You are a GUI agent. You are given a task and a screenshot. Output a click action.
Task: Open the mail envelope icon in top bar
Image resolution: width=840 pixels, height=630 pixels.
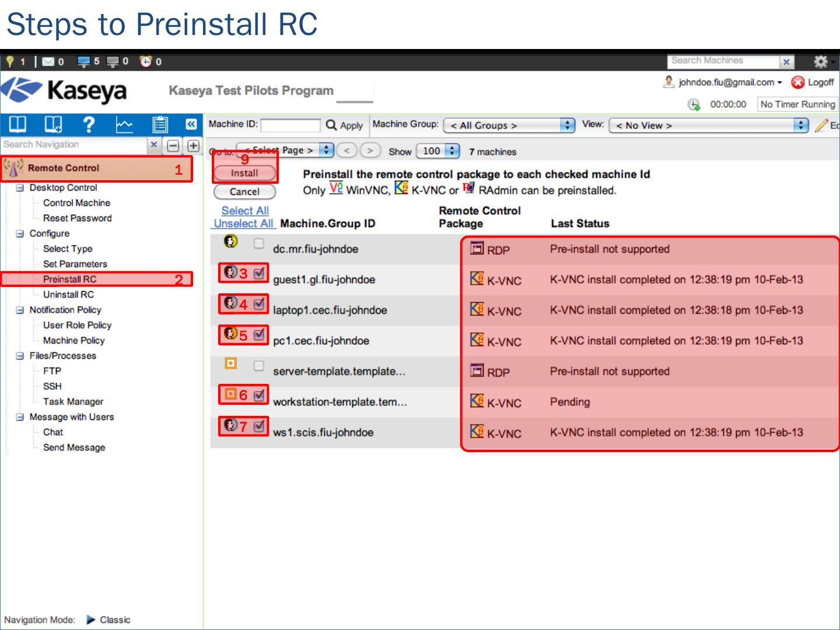coord(48,61)
